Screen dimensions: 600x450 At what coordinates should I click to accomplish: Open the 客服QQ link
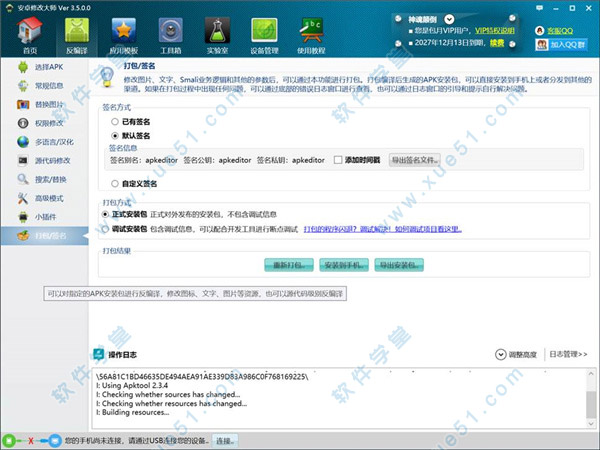pyautogui.click(x=560, y=31)
